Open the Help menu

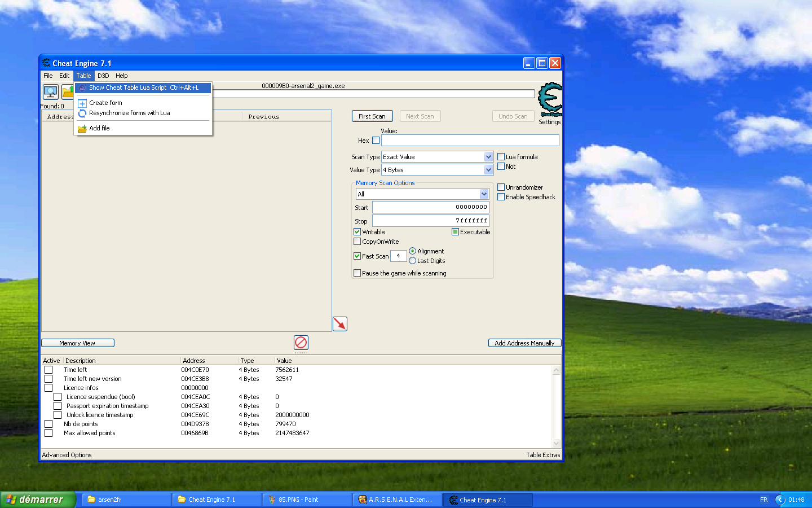coord(122,76)
